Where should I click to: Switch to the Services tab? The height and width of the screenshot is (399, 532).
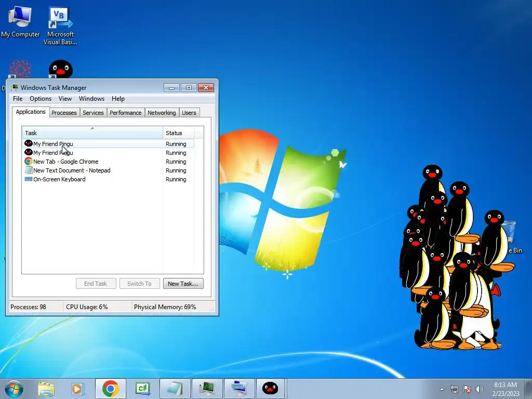coord(93,113)
